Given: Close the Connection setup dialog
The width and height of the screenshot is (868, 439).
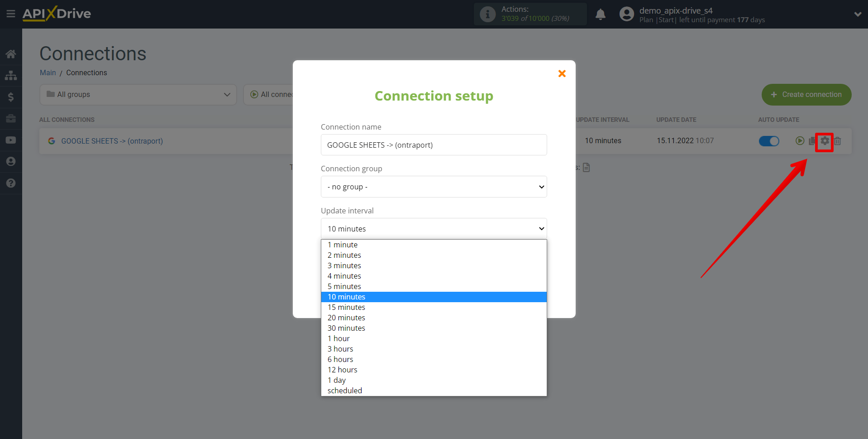Looking at the screenshot, I should (562, 73).
